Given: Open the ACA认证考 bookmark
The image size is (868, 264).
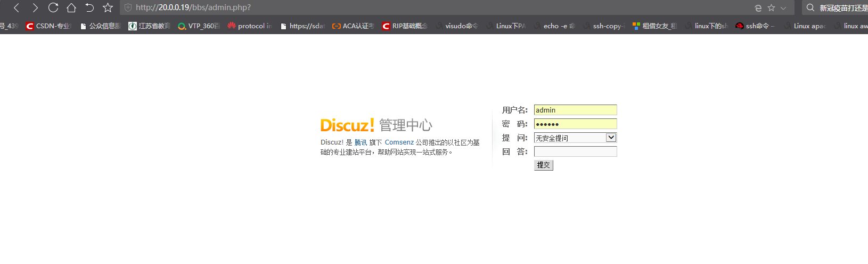Looking at the screenshot, I should coord(353,26).
